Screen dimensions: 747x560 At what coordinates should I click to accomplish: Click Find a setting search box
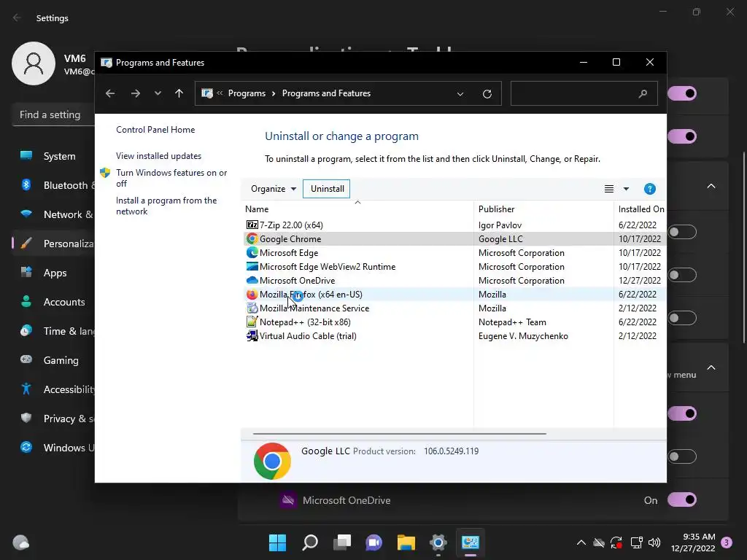click(x=53, y=114)
